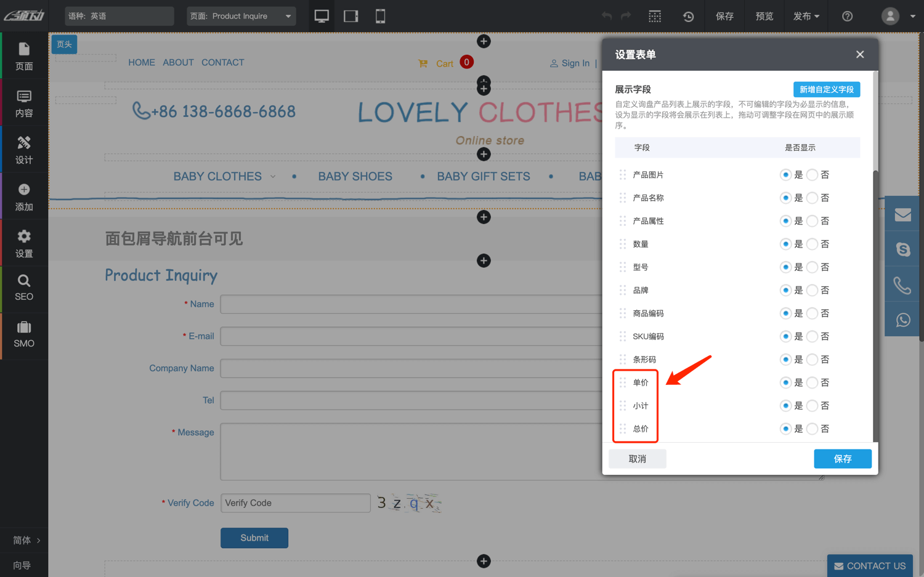
Task: Expand the 发布 publish dropdown
Action: tap(806, 17)
